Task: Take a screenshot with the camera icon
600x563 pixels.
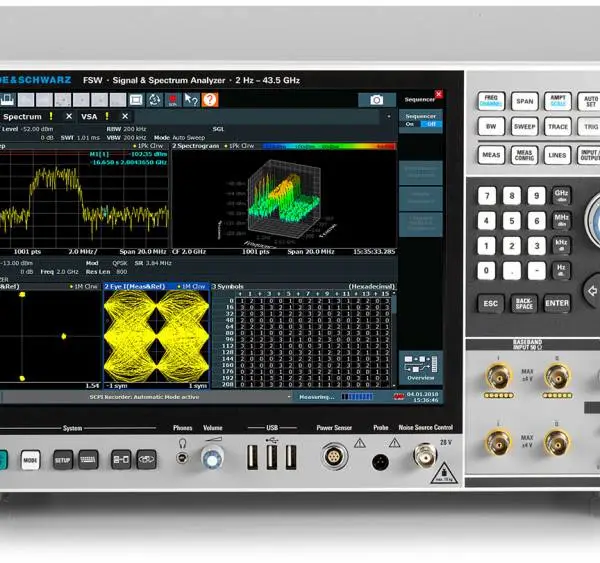Action: pyautogui.click(x=377, y=100)
